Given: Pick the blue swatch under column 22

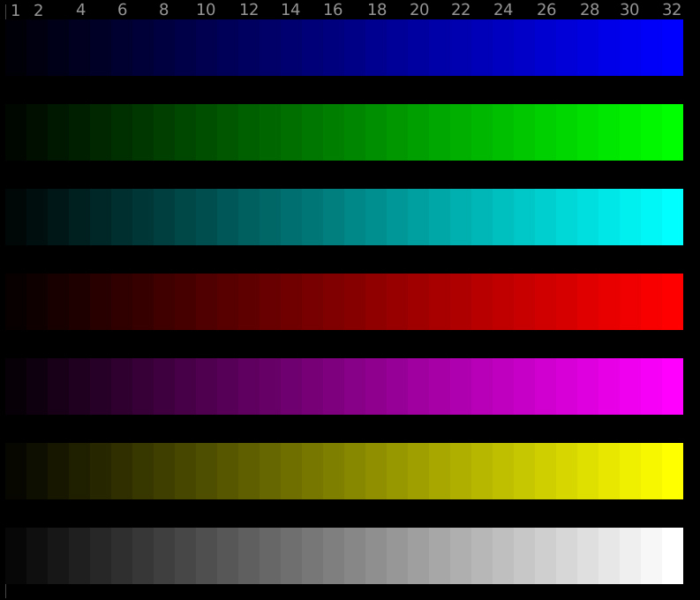Looking at the screenshot, I should point(461,48).
